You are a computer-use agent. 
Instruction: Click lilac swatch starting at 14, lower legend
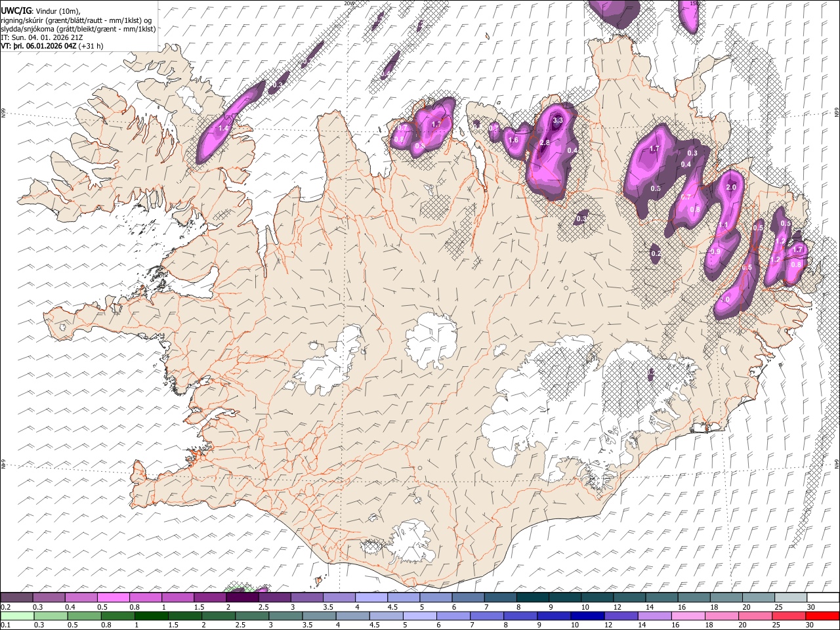point(655,616)
